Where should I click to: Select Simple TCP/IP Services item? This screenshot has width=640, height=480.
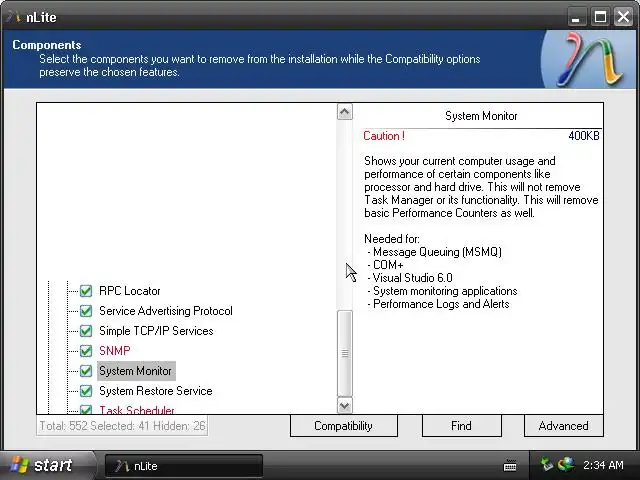(x=156, y=331)
